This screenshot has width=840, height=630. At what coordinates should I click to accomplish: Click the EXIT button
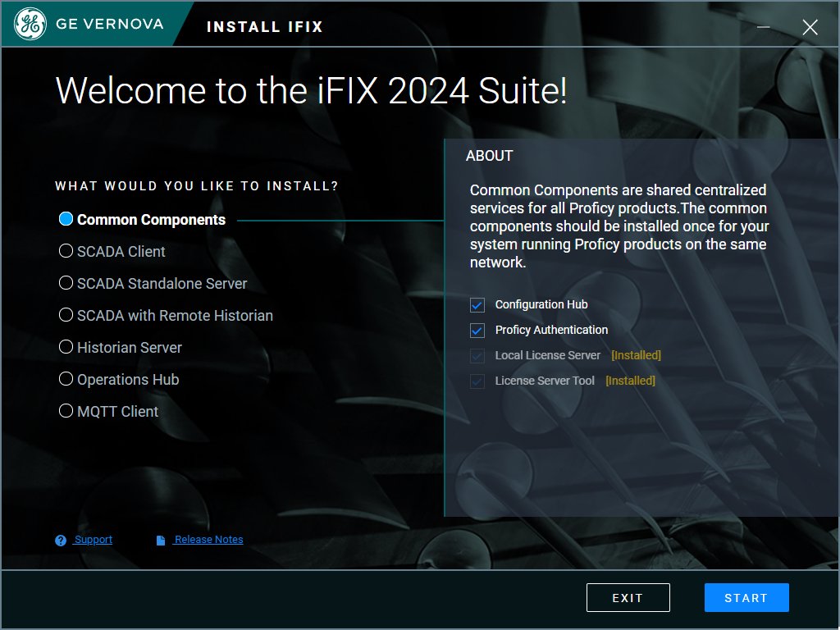tap(628, 597)
